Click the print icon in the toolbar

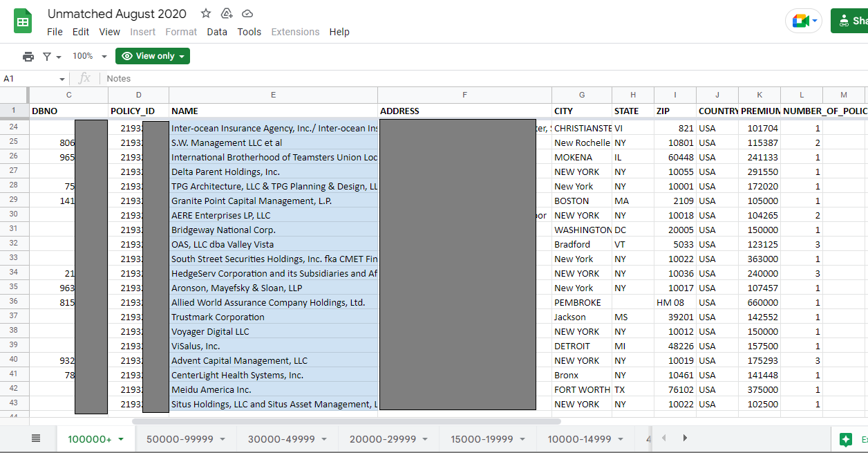point(28,56)
